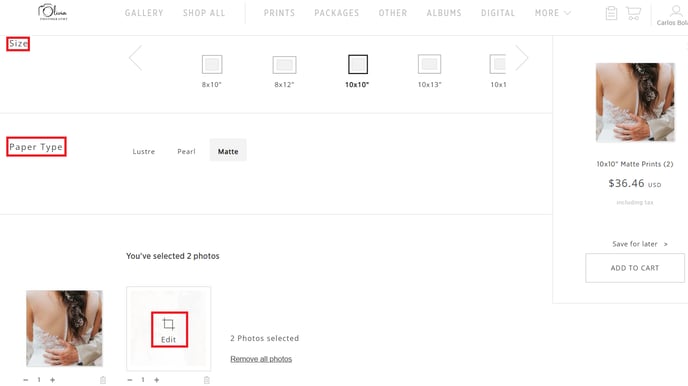Select the 10x10" print size icon
The image size is (688, 386).
pos(358,64)
